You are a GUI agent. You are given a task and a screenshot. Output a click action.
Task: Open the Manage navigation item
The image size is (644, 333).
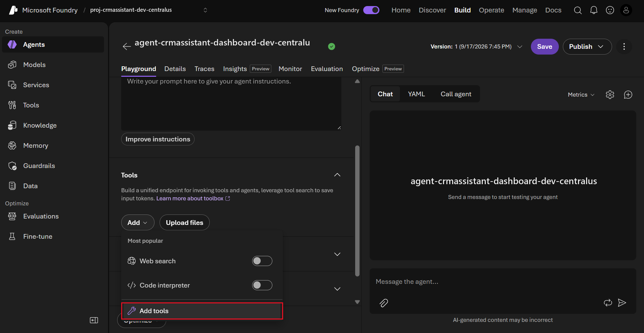coord(524,10)
